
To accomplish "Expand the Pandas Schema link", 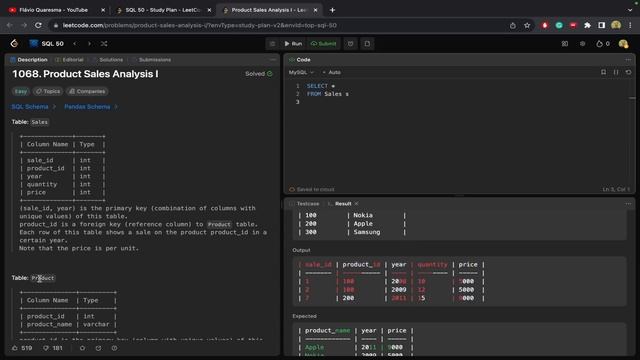I will click(x=91, y=107).
